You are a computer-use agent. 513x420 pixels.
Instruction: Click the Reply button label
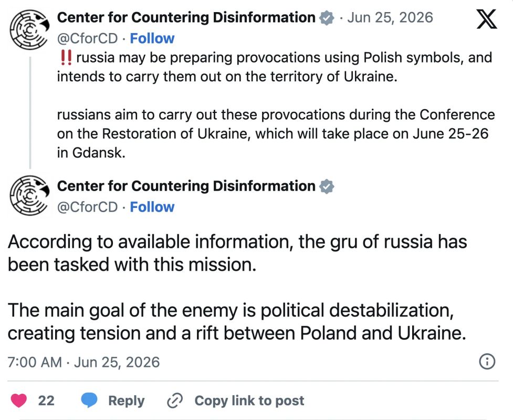[x=127, y=401]
